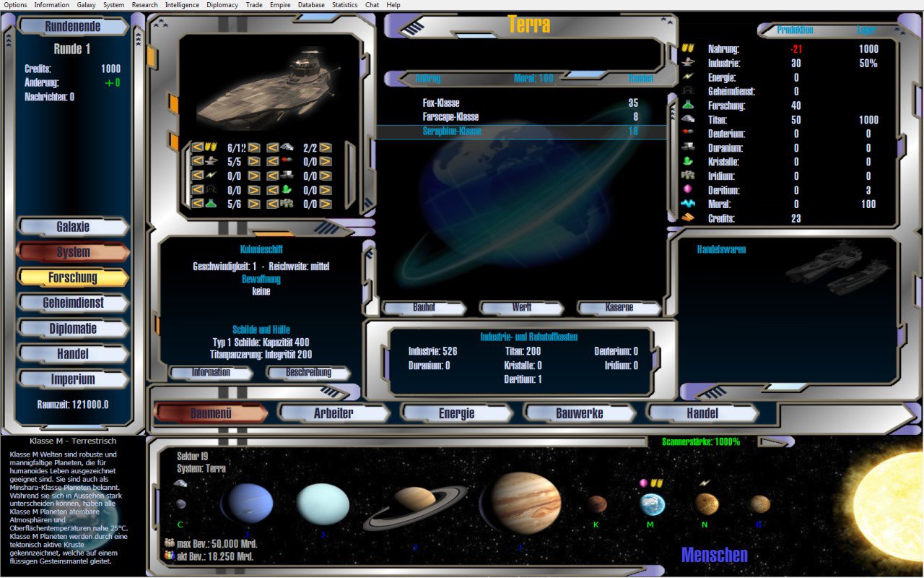The width and height of the screenshot is (924, 578).
Task: Open the Galaxy menu
Action: coord(87,5)
